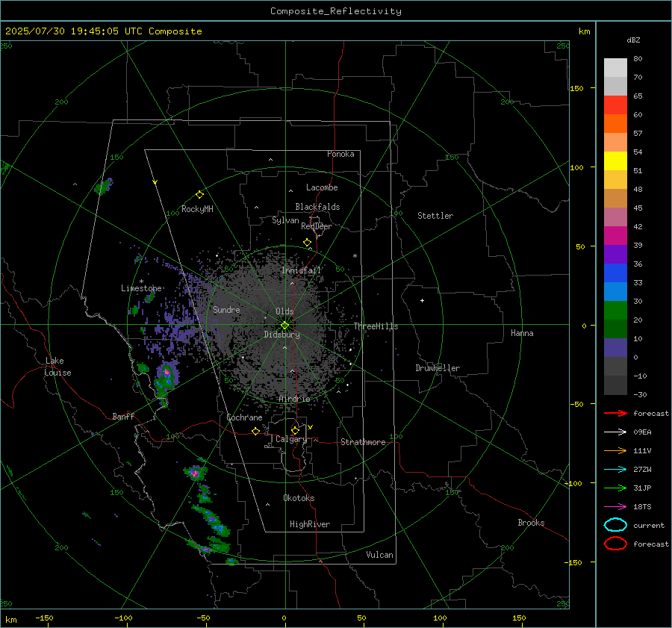Click the yellow diamond marker above Calgary
Screen dimensions: 672x628
(295, 430)
